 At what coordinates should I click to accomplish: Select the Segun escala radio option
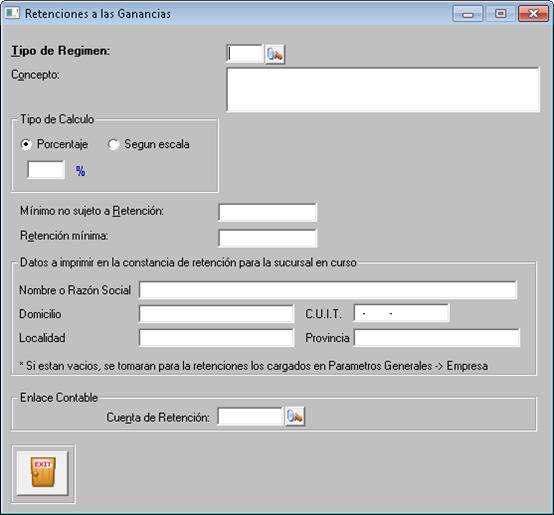[x=113, y=144]
